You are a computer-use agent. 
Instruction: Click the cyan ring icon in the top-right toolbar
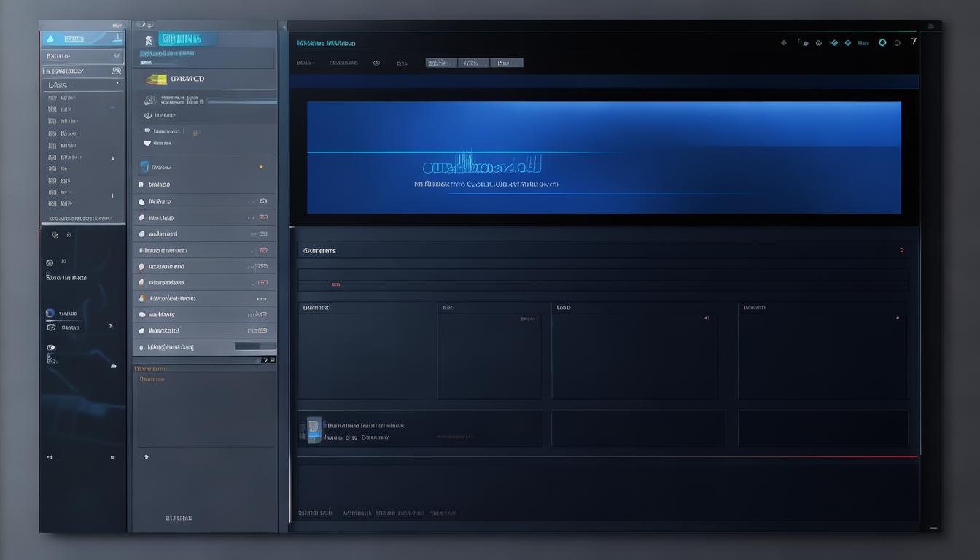pos(882,43)
